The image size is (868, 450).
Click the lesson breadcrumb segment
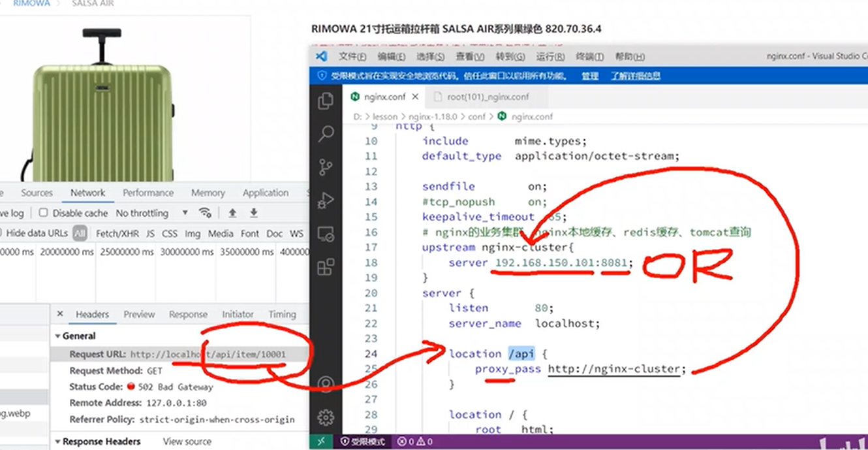[385, 116]
